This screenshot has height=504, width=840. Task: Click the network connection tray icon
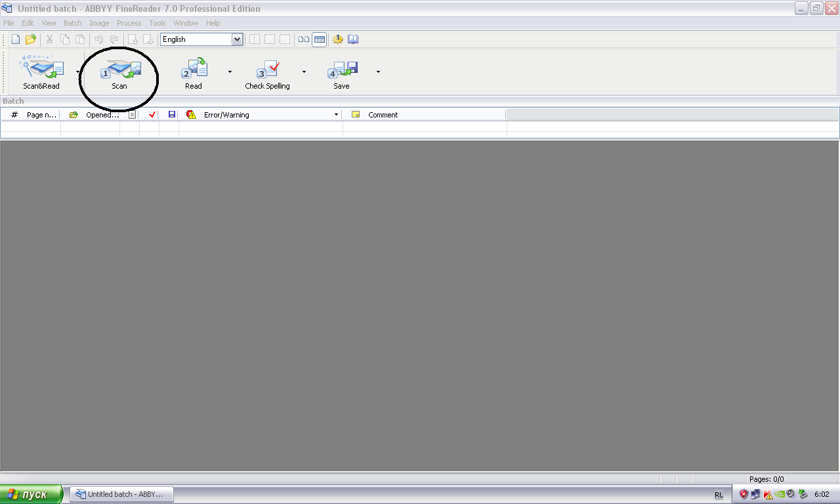pos(755,494)
